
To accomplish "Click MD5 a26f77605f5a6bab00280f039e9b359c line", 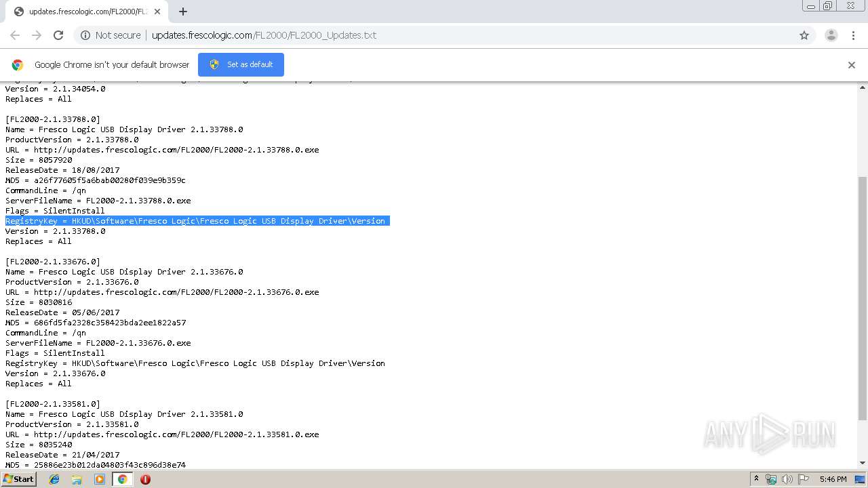I will pos(96,180).
